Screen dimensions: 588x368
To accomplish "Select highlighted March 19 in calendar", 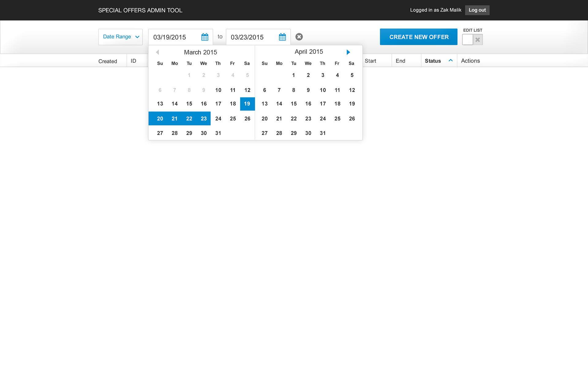I will click(x=247, y=104).
